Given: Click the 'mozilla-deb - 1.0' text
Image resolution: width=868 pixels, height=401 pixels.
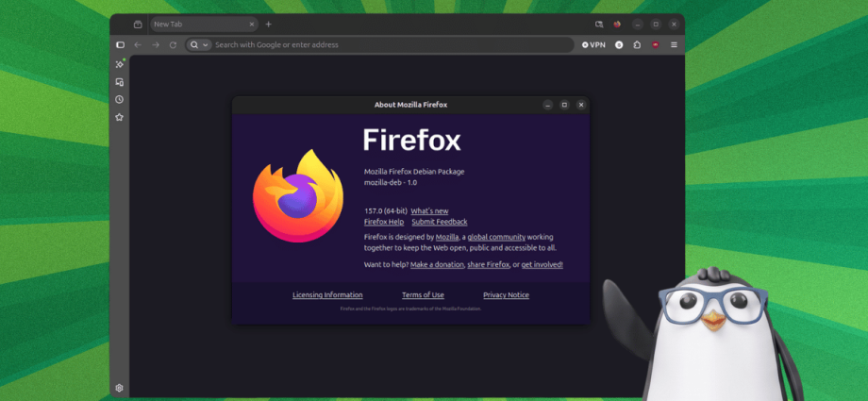Looking at the screenshot, I should [x=391, y=183].
